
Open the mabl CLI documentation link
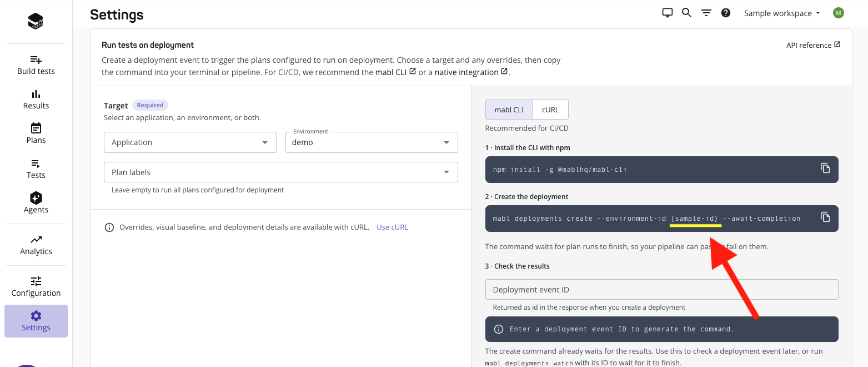396,72
